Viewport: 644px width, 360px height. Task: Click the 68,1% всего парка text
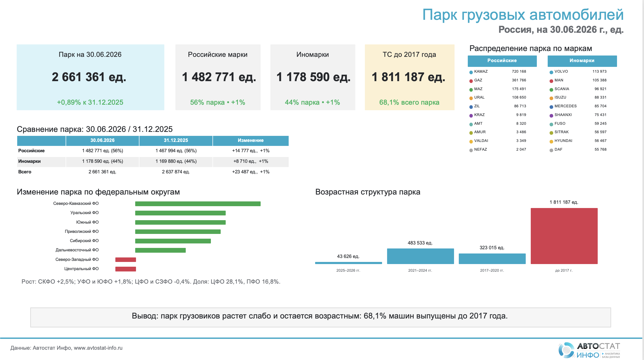click(409, 102)
